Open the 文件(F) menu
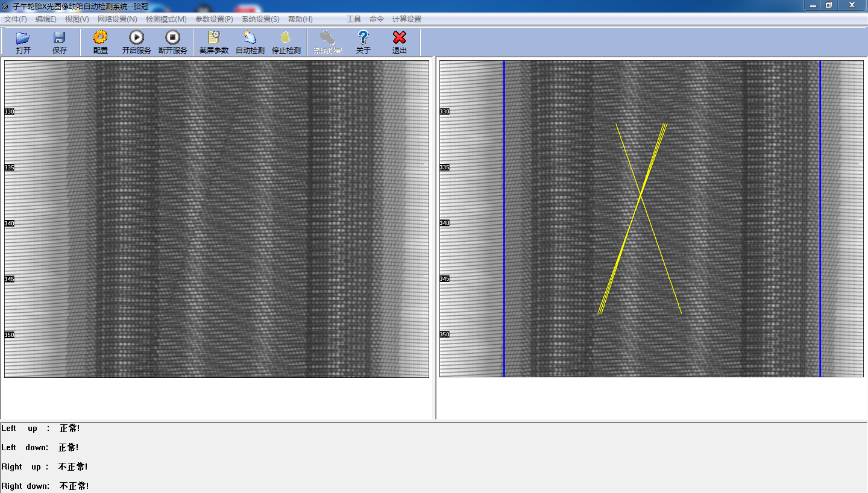This screenshot has height=493, width=868. [x=16, y=19]
